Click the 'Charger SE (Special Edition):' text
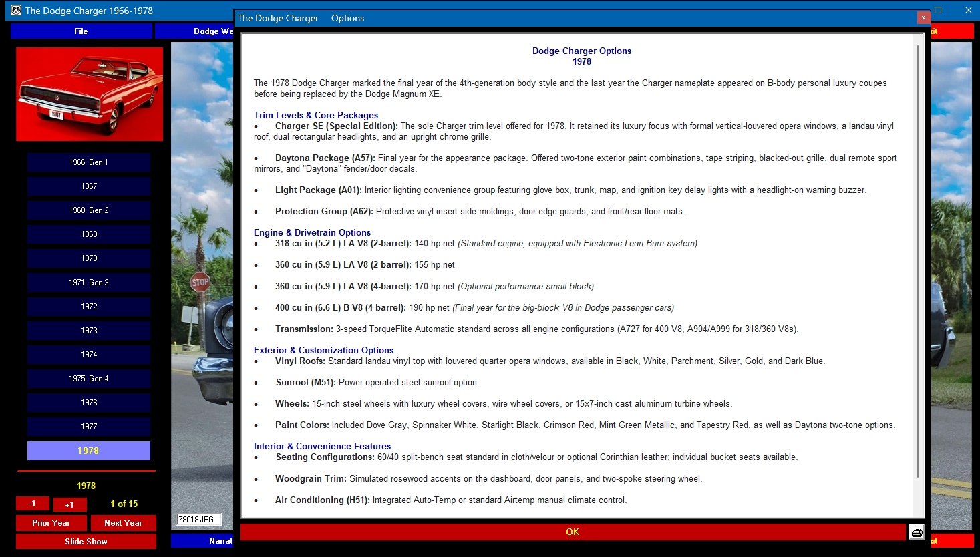The width and height of the screenshot is (980, 557). [x=337, y=126]
